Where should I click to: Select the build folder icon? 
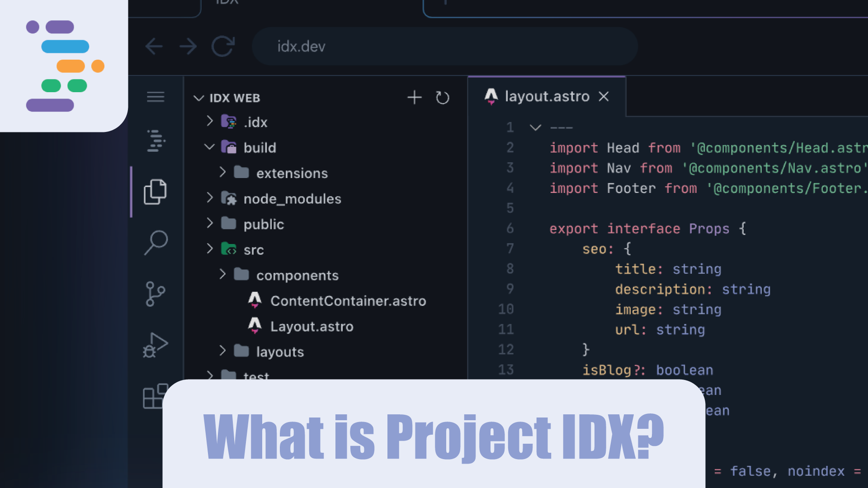coord(229,147)
